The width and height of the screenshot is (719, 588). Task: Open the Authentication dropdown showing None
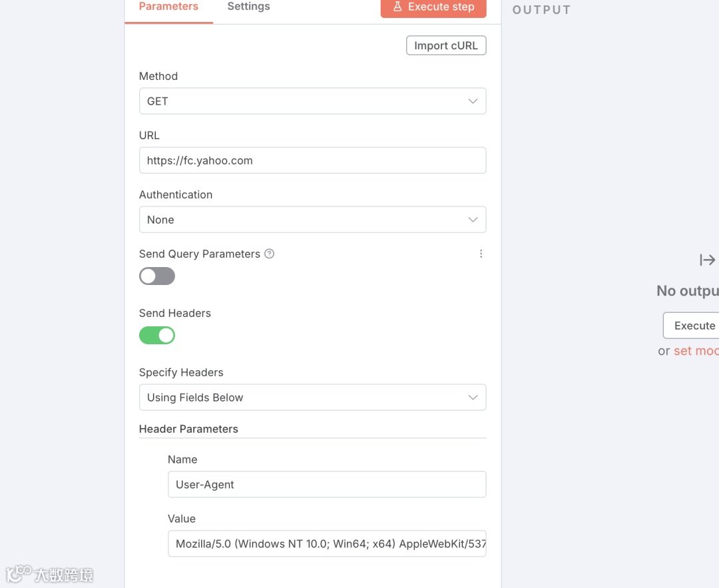300,220
